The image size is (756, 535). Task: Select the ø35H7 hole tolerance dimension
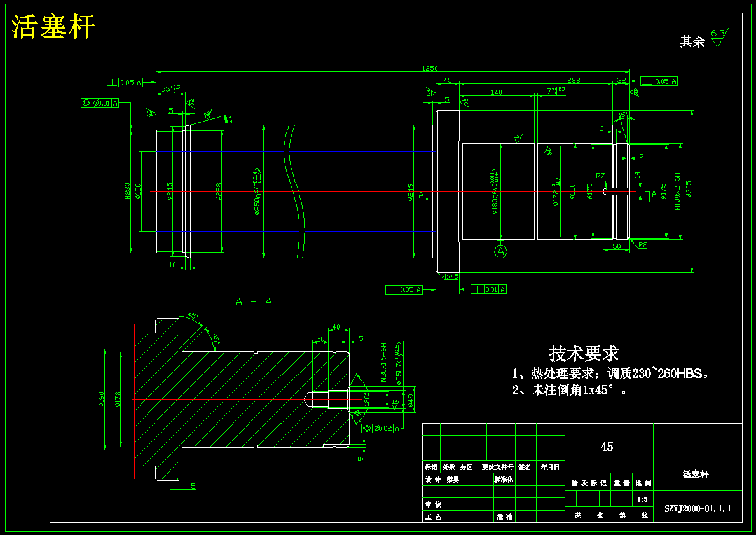click(x=398, y=365)
